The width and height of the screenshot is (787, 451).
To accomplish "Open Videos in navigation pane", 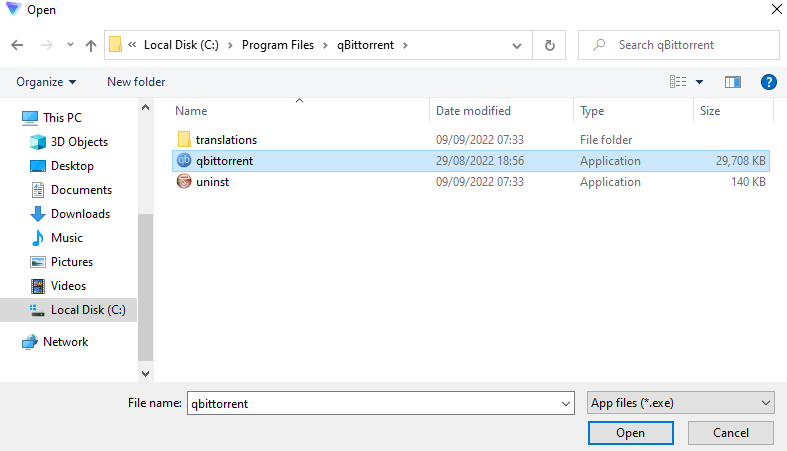I will point(68,286).
